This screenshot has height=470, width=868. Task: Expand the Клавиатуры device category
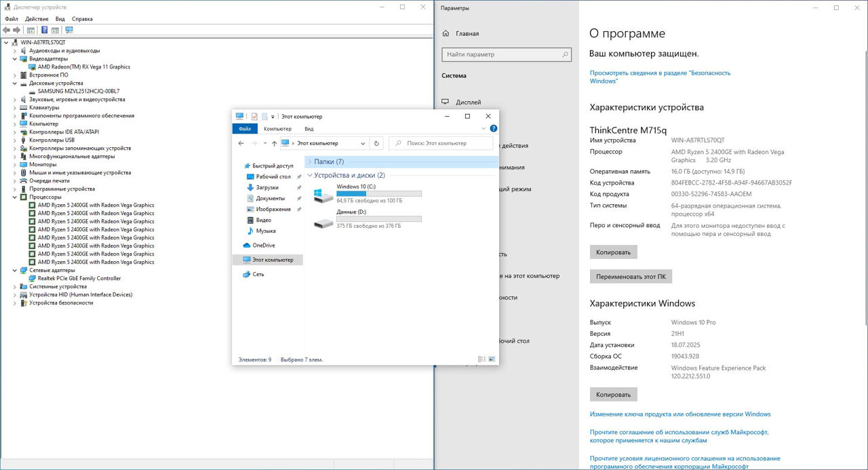pyautogui.click(x=16, y=107)
